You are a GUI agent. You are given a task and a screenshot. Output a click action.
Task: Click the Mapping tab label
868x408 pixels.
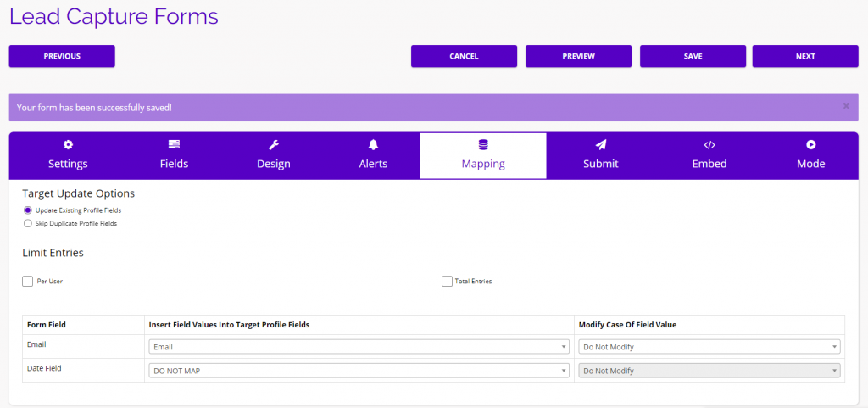pos(483,164)
